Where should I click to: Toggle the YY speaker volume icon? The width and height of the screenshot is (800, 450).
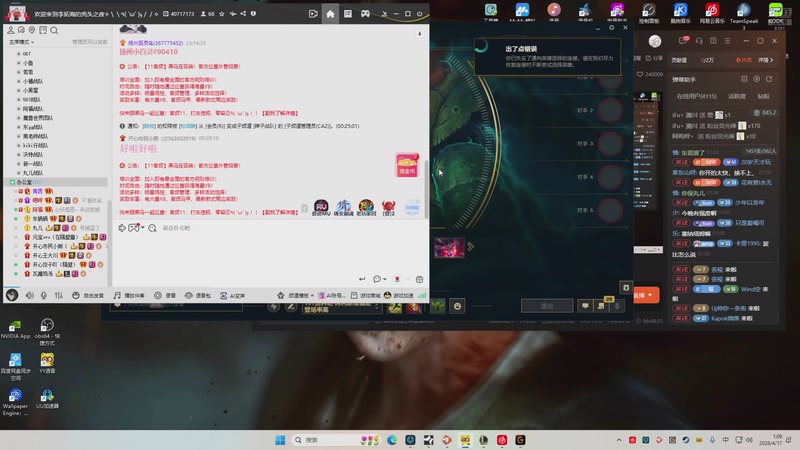[x=30, y=295]
